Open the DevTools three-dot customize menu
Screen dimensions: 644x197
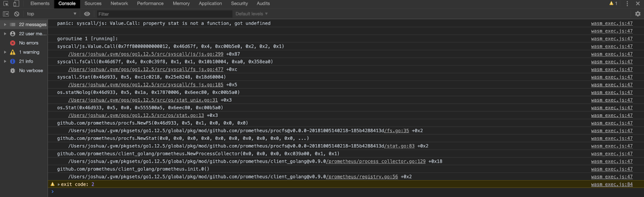(x=627, y=4)
